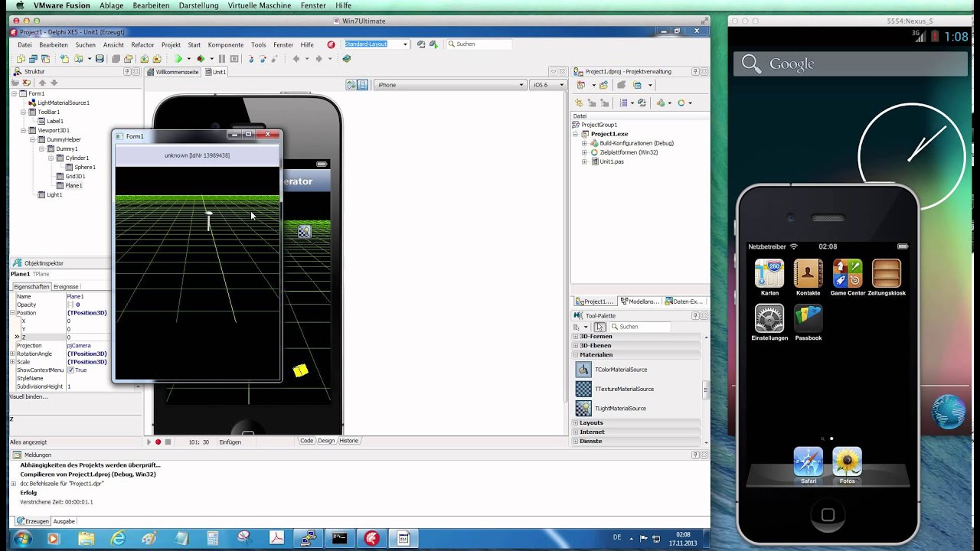
Task: Click the move-down arrow in Struktur panel
Action: pos(54,83)
